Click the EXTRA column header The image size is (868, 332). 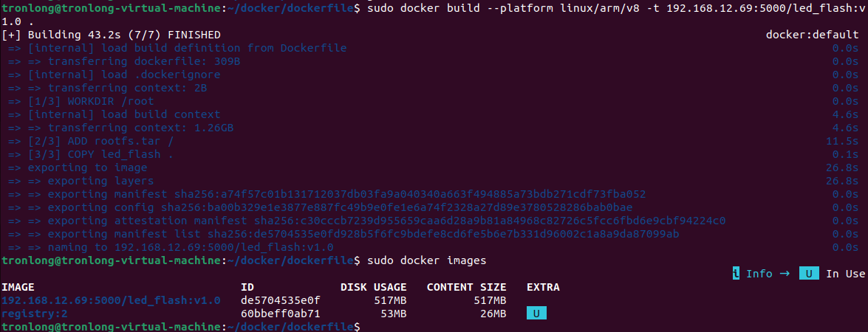pos(543,287)
